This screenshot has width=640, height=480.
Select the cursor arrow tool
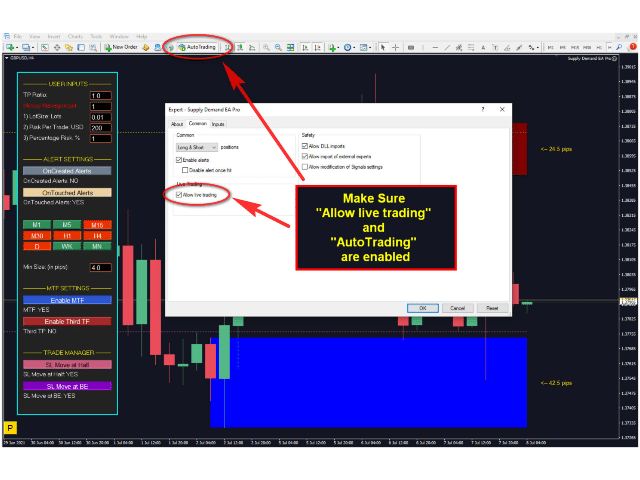pyautogui.click(x=383, y=47)
